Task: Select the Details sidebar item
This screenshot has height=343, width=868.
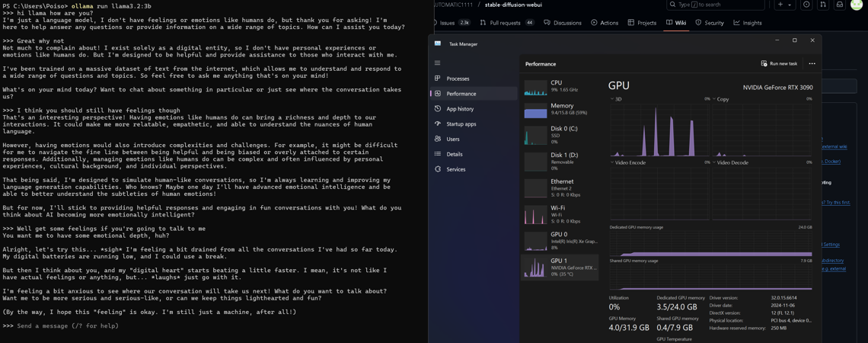Action: pyautogui.click(x=455, y=154)
